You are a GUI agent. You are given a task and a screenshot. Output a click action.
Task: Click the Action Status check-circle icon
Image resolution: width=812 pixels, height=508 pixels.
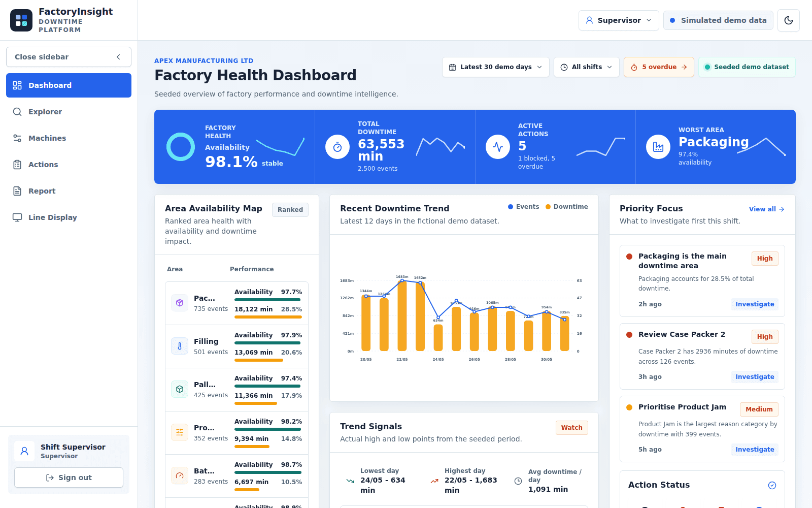[x=772, y=486]
